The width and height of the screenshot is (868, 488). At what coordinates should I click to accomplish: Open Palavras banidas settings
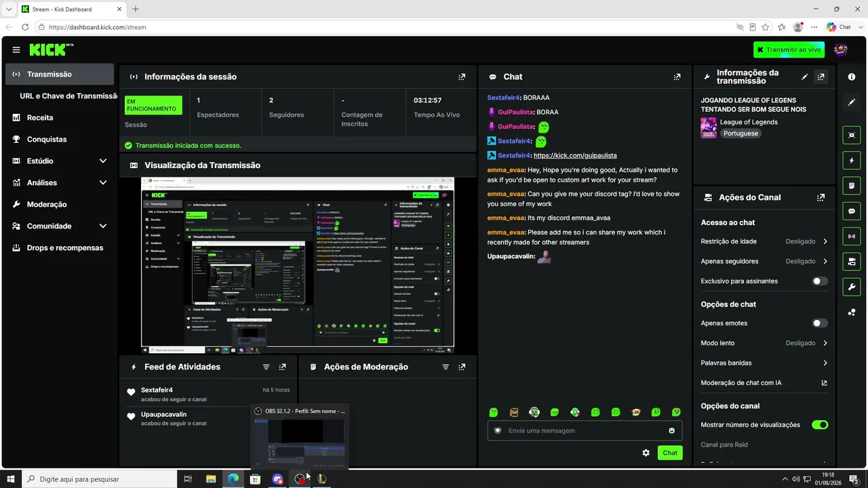[764, 363]
